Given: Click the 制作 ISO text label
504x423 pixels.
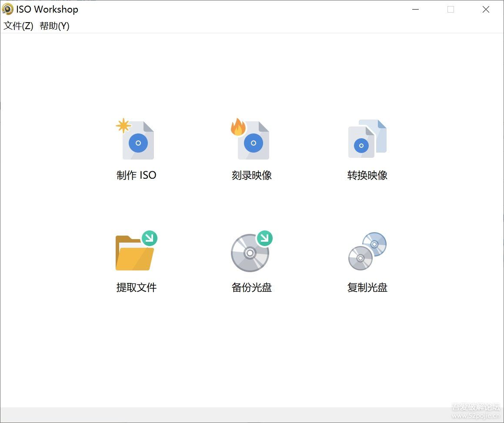Looking at the screenshot, I should [136, 175].
